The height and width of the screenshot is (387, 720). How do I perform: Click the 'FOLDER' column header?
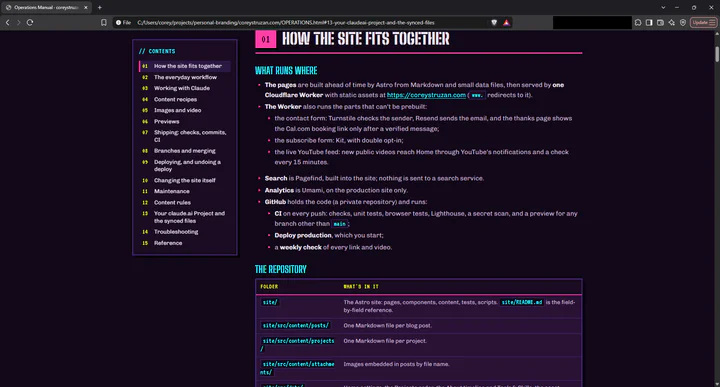point(269,286)
